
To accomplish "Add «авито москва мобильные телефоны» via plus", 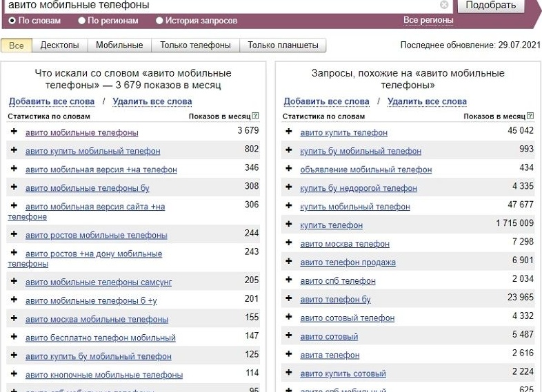I will tap(14, 318).
